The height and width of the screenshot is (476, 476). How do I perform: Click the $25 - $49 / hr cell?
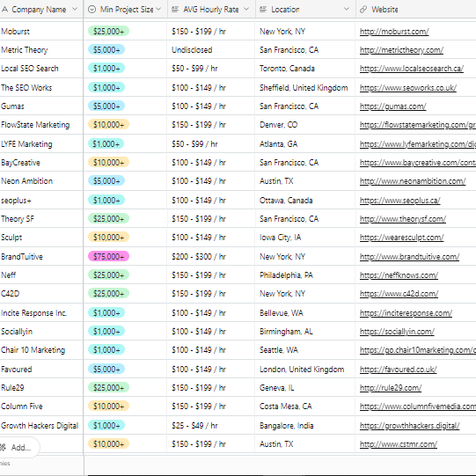[211, 426]
